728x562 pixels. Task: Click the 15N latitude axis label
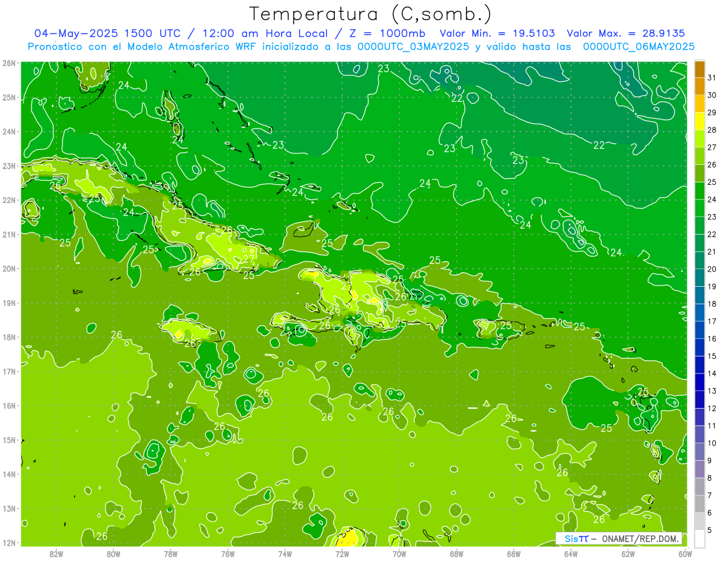(x=9, y=440)
